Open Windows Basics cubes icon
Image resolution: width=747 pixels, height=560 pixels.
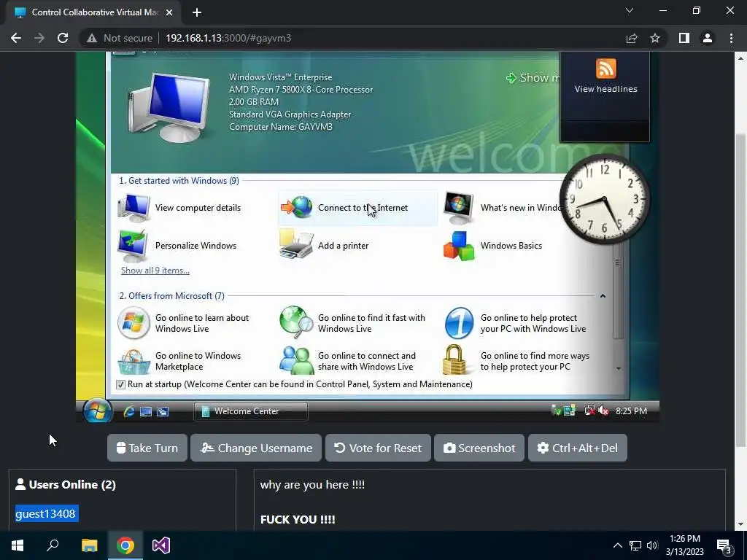click(458, 246)
